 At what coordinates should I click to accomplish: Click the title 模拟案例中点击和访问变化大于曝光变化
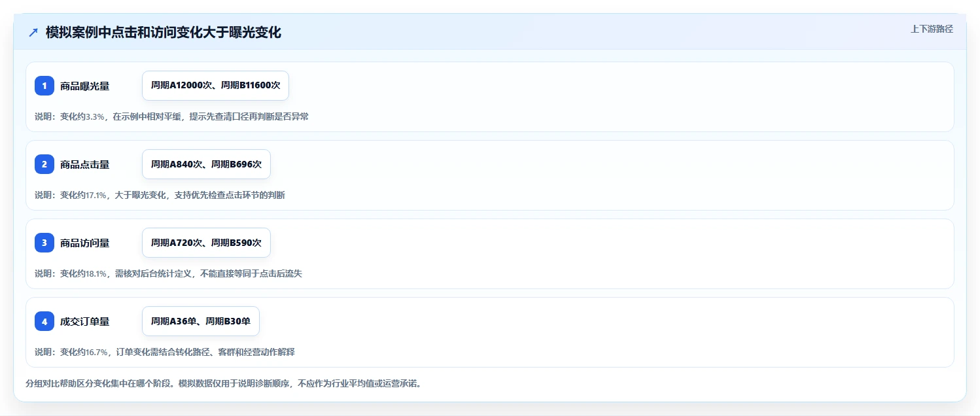164,33
